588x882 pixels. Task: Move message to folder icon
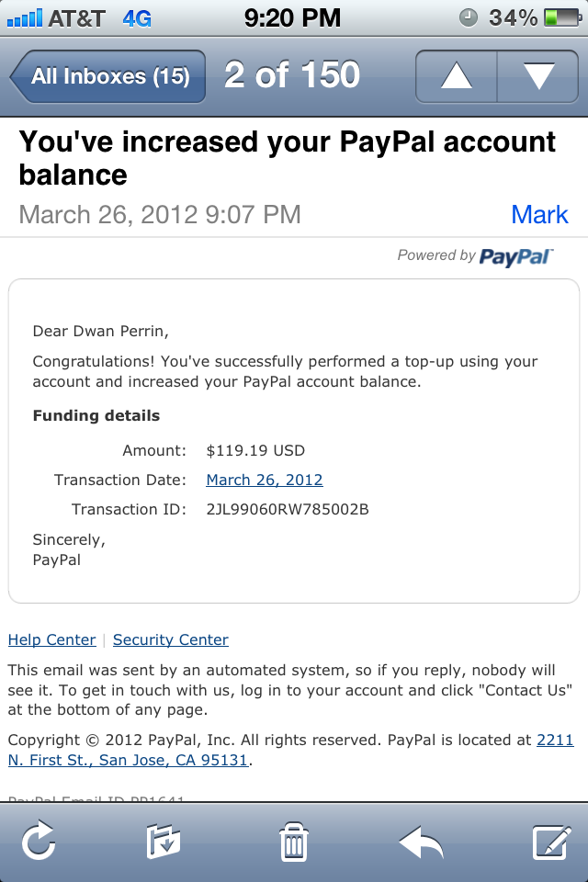click(164, 842)
